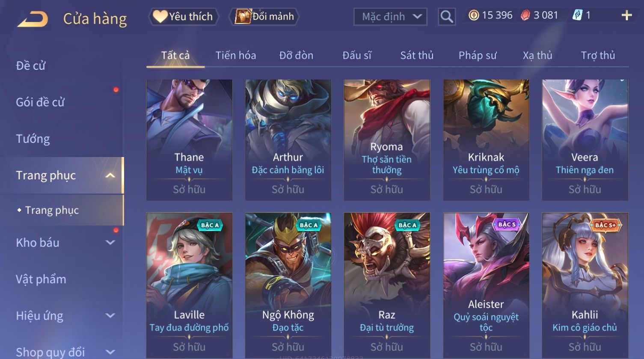The width and height of the screenshot is (644, 359).
Task: Click the golden back arrow icon
Action: click(33, 19)
